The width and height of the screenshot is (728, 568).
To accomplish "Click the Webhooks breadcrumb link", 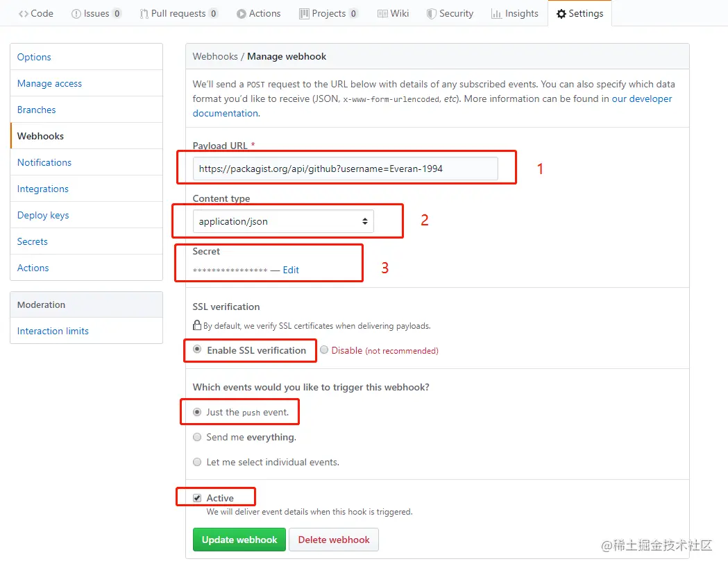I will [x=215, y=56].
